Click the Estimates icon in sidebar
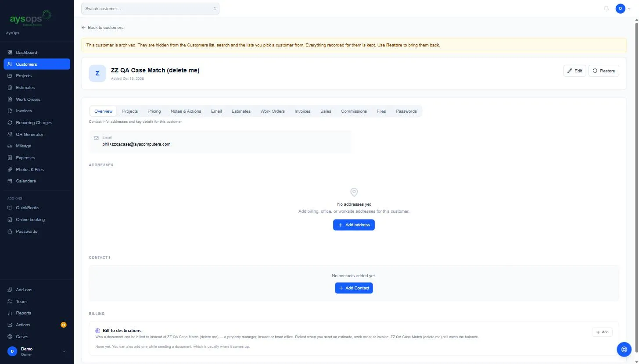Screen dimensions: 639x364 click(10, 88)
